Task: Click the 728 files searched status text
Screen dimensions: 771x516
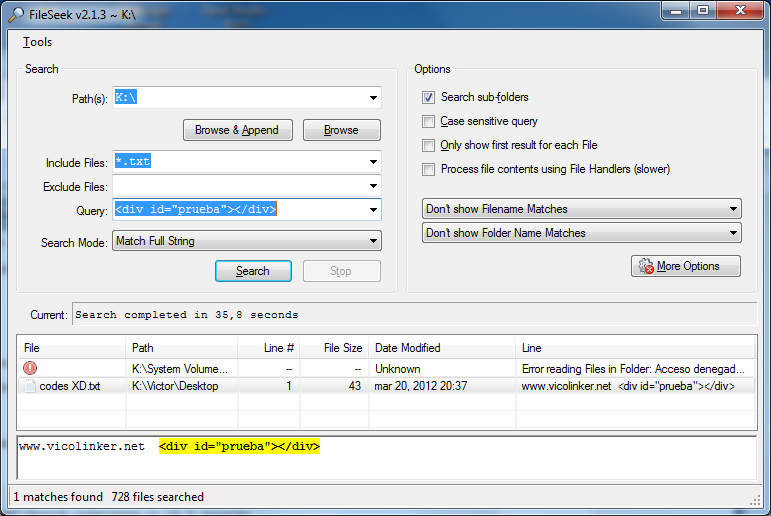Action: 158,497
